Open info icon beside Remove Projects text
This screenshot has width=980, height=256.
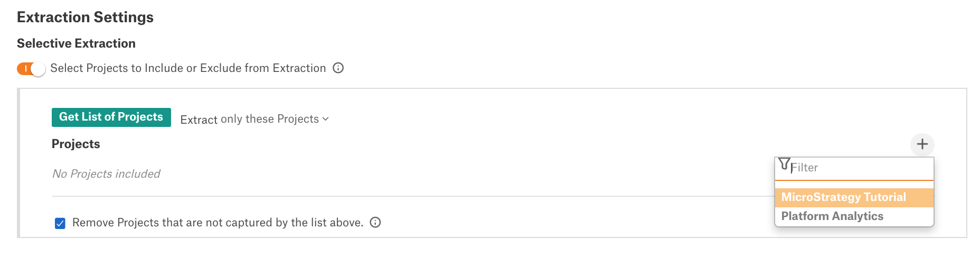[x=375, y=223]
